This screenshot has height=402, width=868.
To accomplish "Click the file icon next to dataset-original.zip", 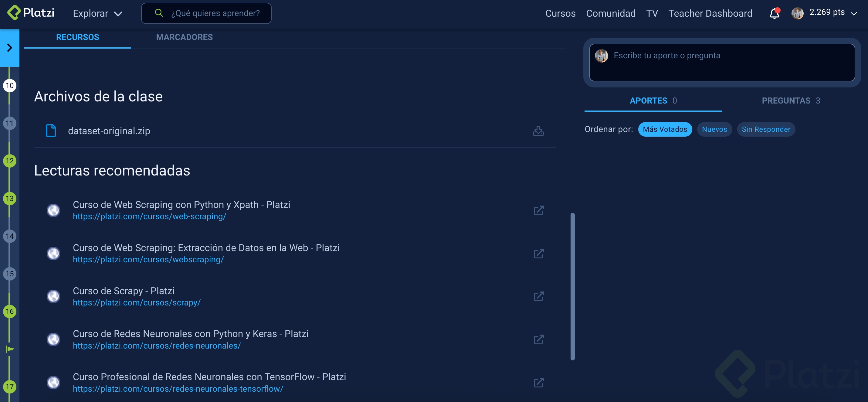I will coord(51,130).
